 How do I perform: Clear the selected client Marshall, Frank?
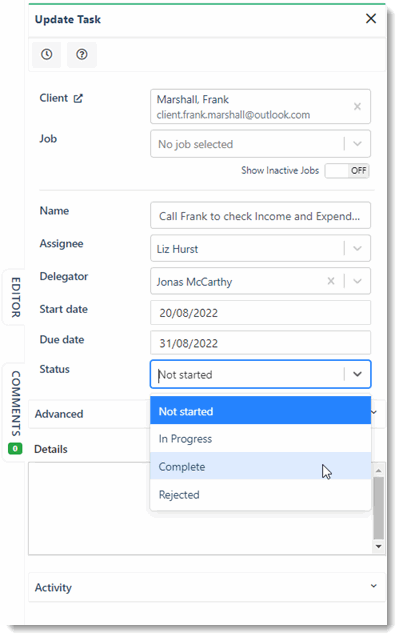(357, 107)
